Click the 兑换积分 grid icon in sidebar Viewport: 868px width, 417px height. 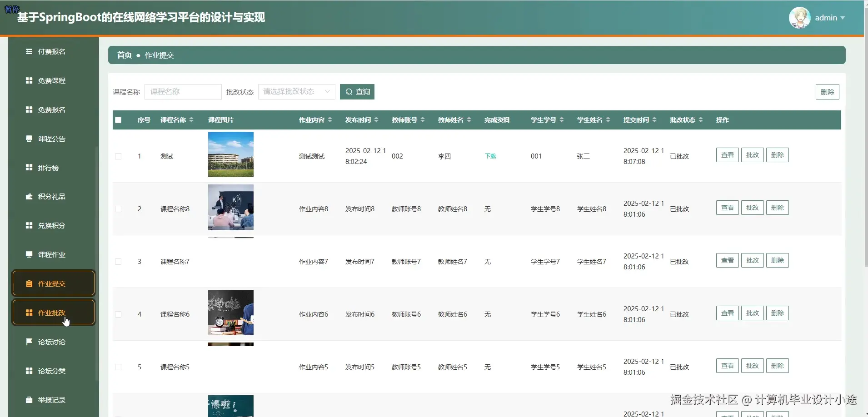click(29, 225)
